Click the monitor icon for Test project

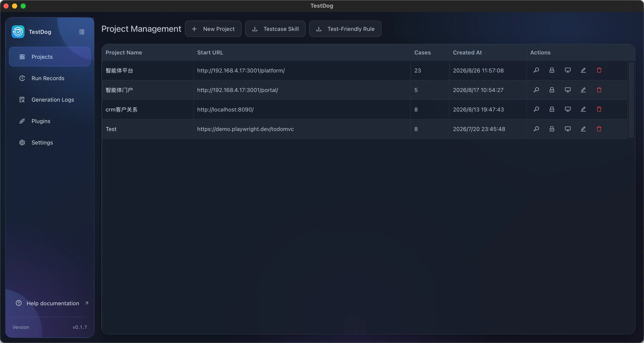pyautogui.click(x=568, y=129)
